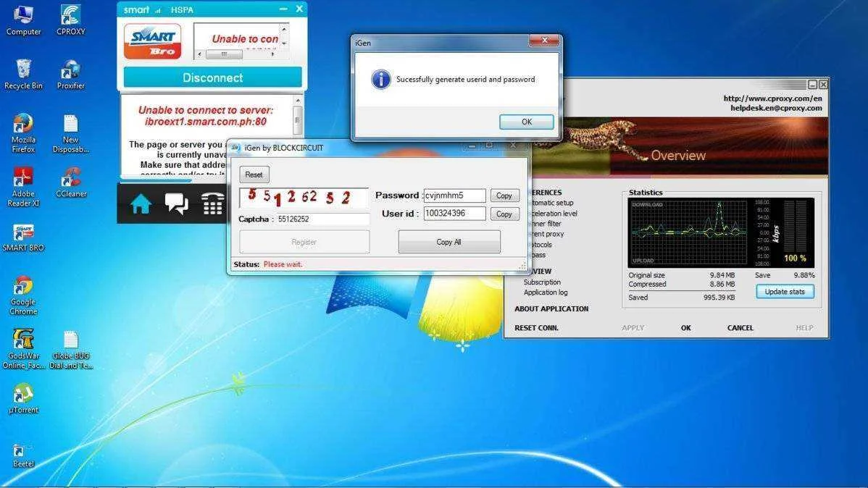Click RESET CONN. in CProxy
868x488 pixels.
(x=536, y=327)
